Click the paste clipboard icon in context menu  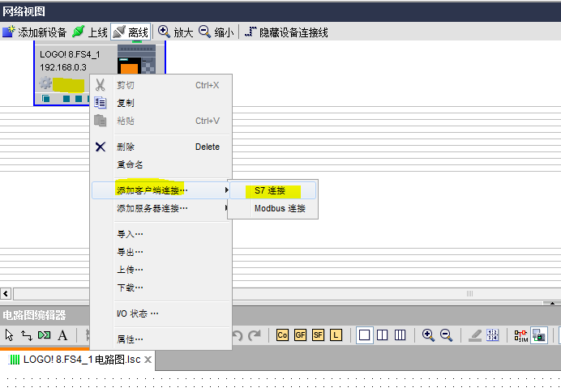click(x=101, y=121)
